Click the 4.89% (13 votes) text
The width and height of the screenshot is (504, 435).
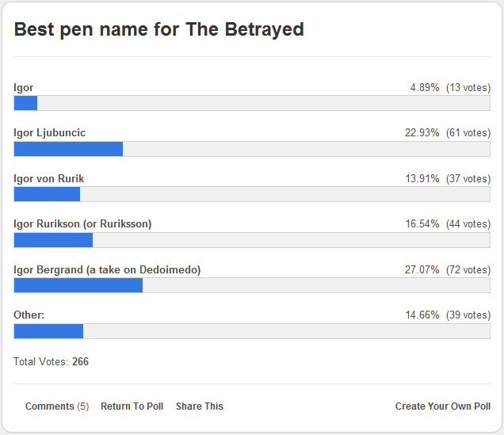450,87
